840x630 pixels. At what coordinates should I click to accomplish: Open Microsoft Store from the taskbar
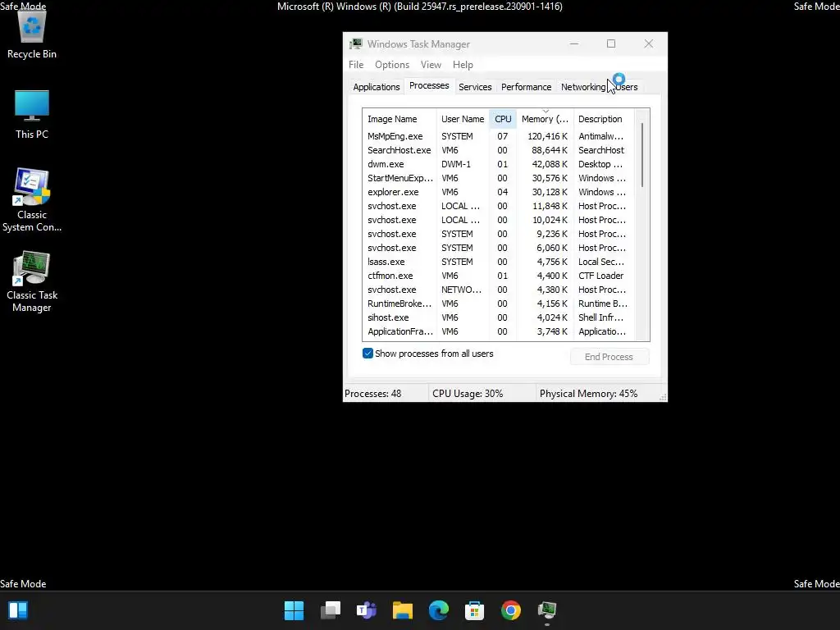click(475, 610)
